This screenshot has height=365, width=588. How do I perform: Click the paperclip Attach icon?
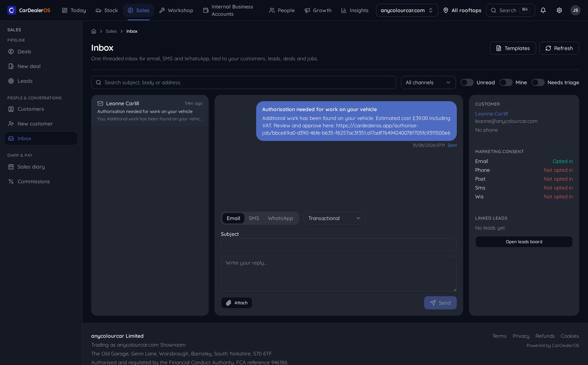[229, 303]
